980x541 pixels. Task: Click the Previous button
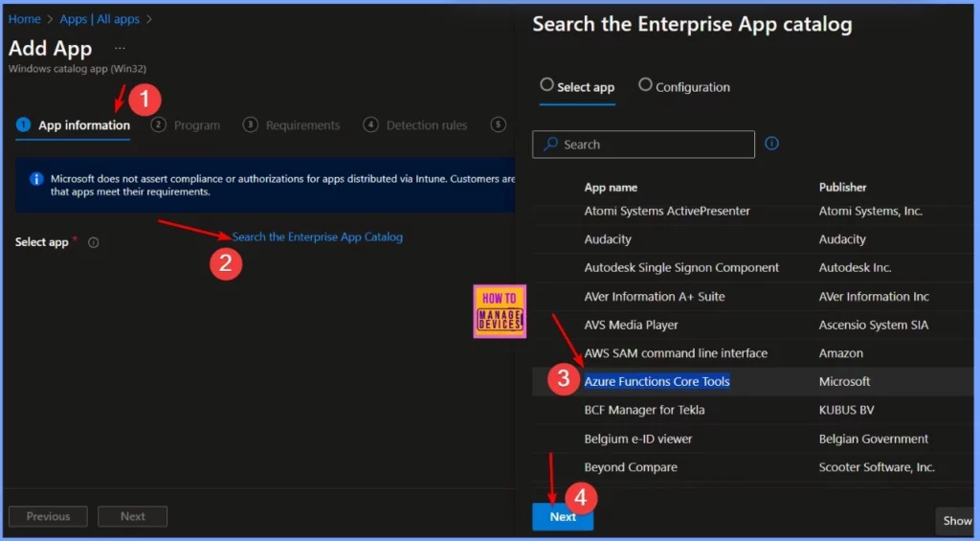pos(48,517)
